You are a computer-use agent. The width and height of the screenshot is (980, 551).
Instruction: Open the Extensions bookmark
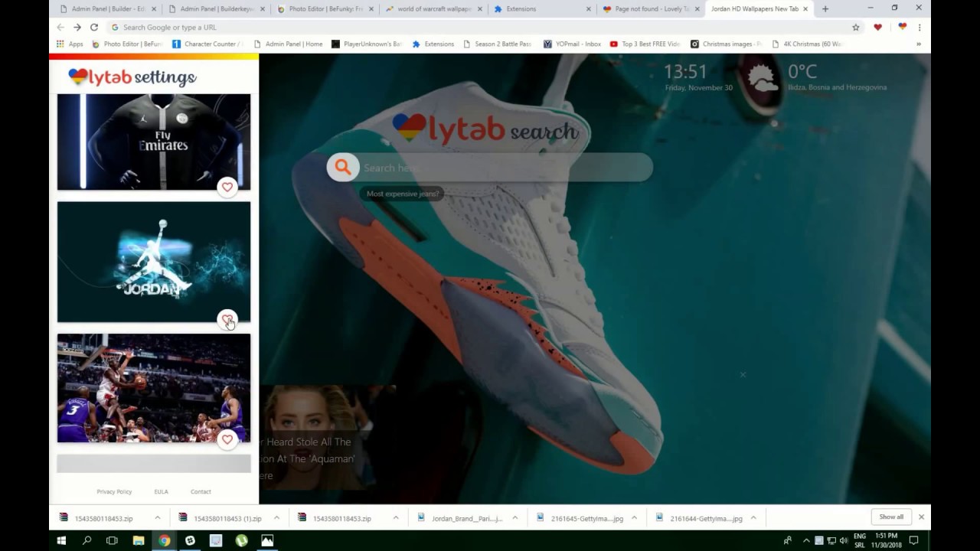[x=433, y=44]
